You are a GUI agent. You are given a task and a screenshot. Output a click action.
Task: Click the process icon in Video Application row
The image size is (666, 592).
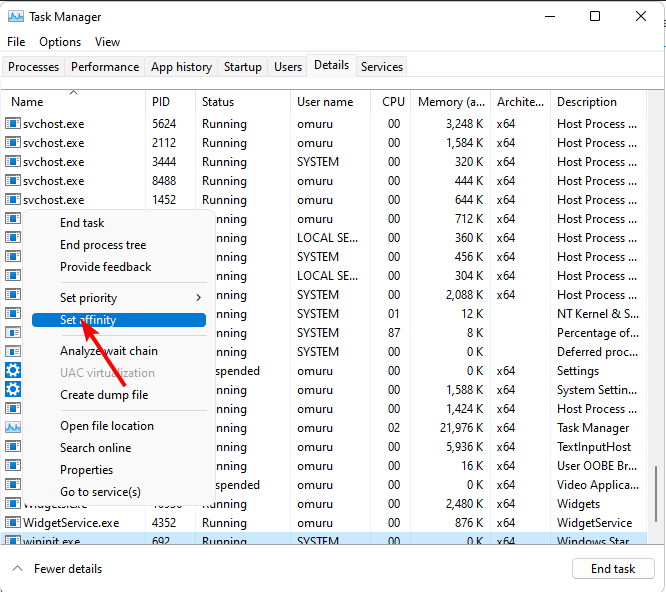(x=13, y=485)
